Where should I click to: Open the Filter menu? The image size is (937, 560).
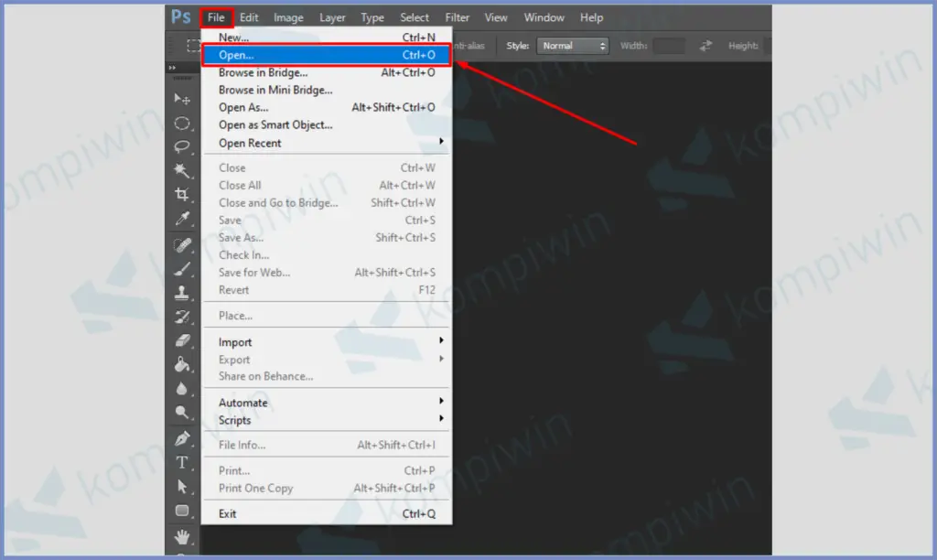pyautogui.click(x=458, y=17)
